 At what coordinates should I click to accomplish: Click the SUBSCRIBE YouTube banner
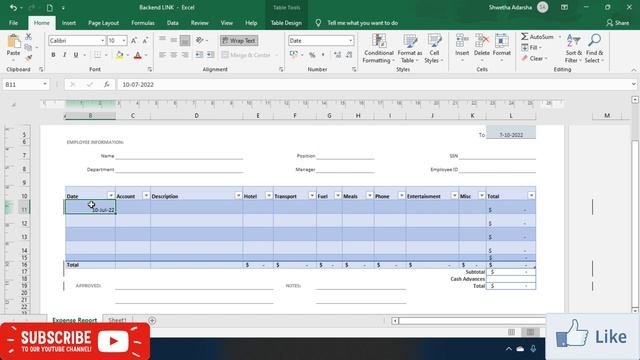pos(75,341)
